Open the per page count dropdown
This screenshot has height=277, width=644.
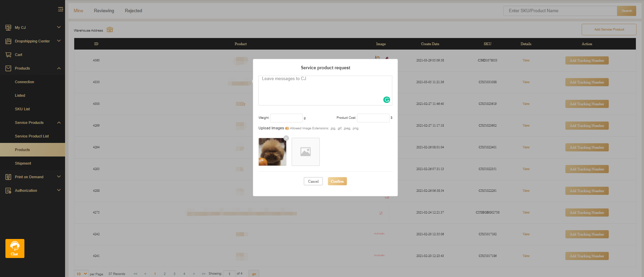coord(81,274)
